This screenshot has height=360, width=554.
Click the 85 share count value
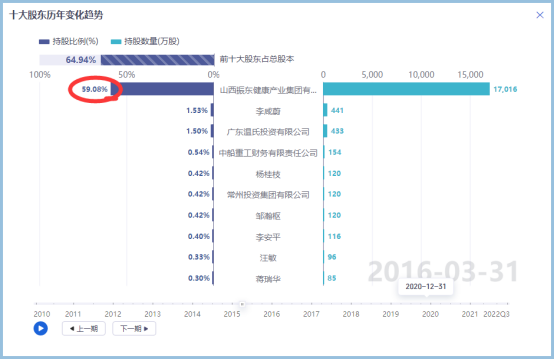point(331,278)
